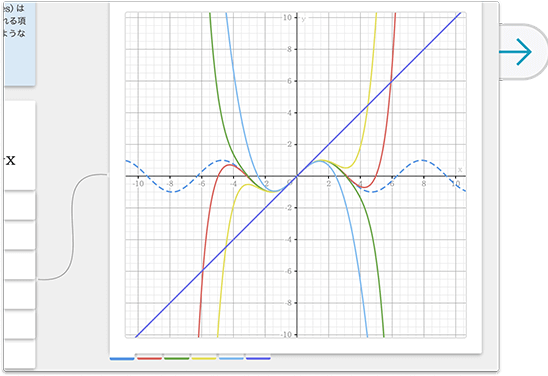Image resolution: width=548 pixels, height=376 pixels.
Task: Click the teal next arrow button
Action: click(523, 52)
